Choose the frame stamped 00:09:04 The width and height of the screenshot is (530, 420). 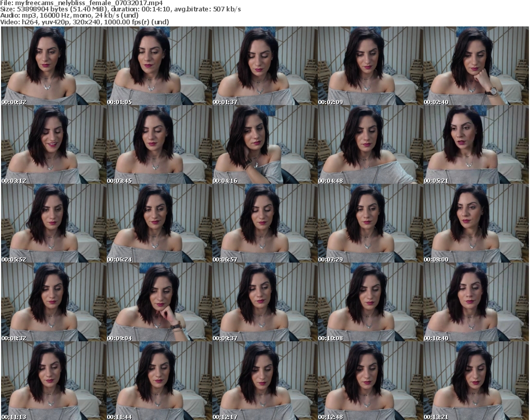159,302
